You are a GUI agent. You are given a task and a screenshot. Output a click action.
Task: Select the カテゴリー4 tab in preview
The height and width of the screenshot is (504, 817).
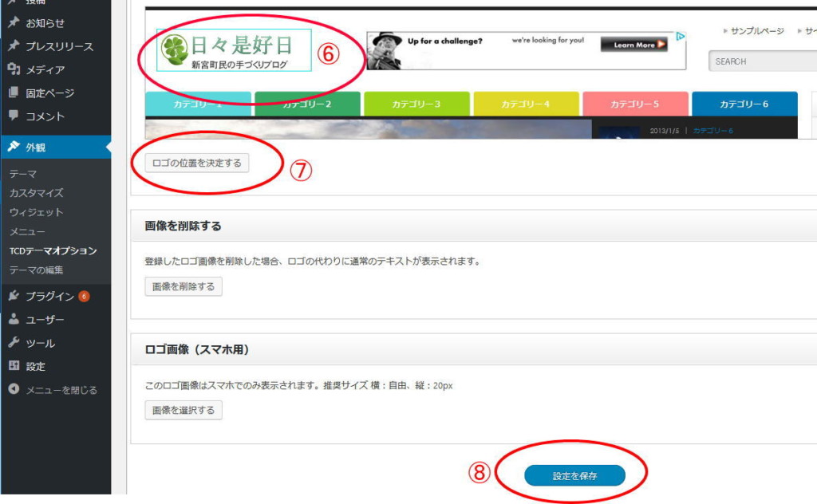coord(527,104)
